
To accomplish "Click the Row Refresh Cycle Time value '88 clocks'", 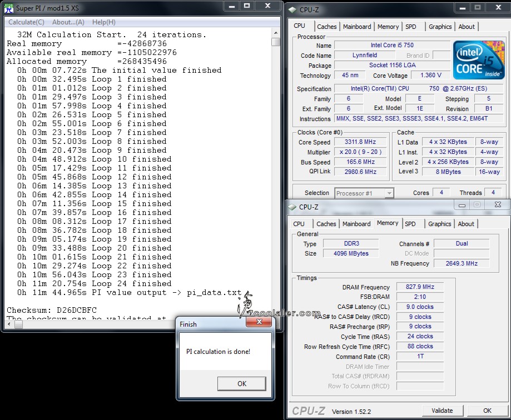I will [420, 347].
